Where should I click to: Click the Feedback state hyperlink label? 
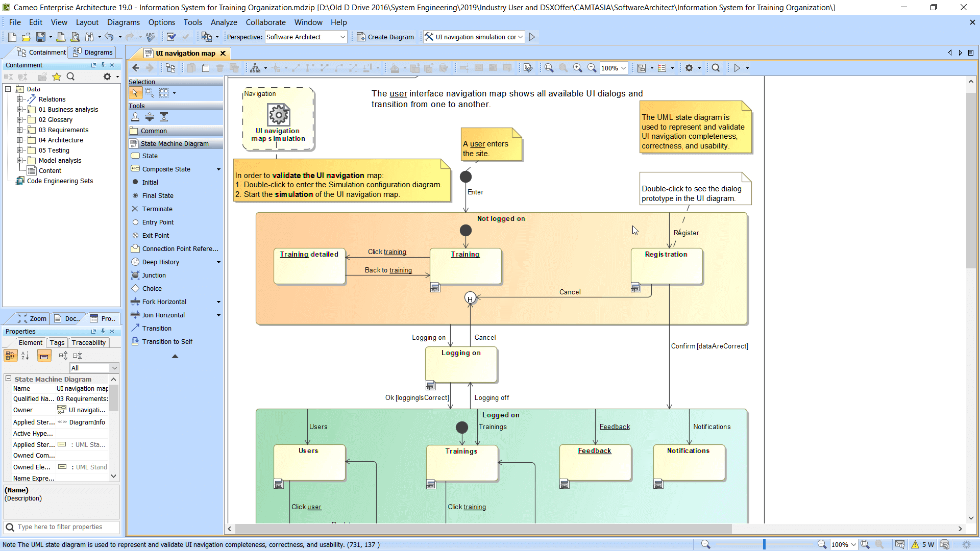click(x=594, y=450)
